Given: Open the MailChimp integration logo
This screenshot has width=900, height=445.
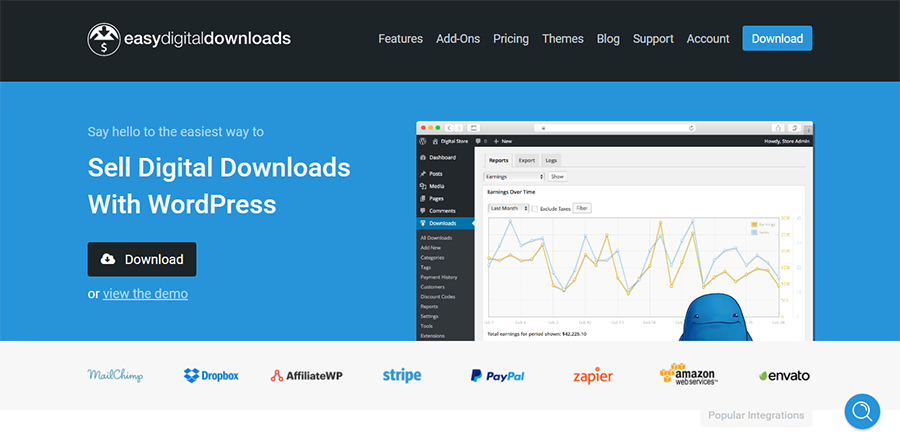Looking at the screenshot, I should (115, 376).
